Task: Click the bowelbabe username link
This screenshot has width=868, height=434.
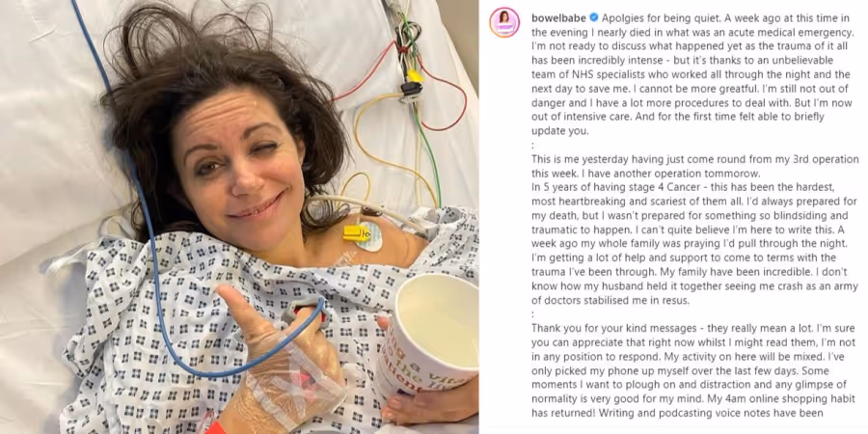Action: [556, 17]
